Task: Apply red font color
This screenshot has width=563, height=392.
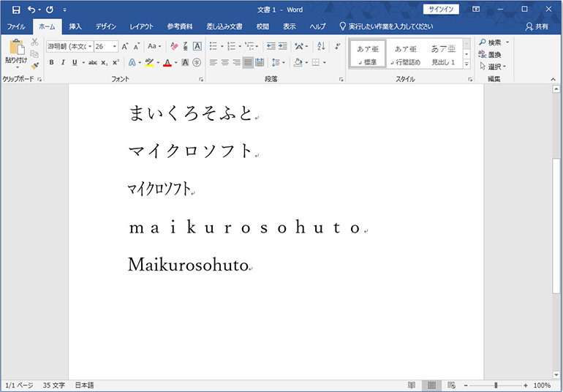Action: coord(167,62)
